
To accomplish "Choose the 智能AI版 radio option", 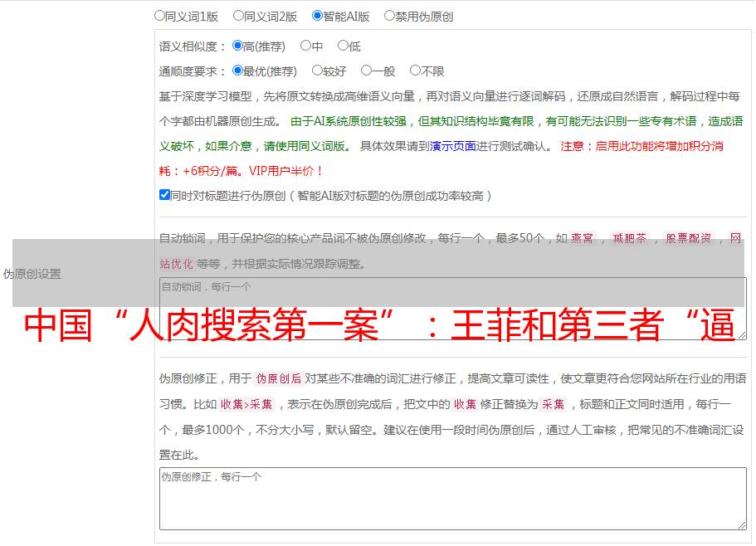I will click(317, 16).
